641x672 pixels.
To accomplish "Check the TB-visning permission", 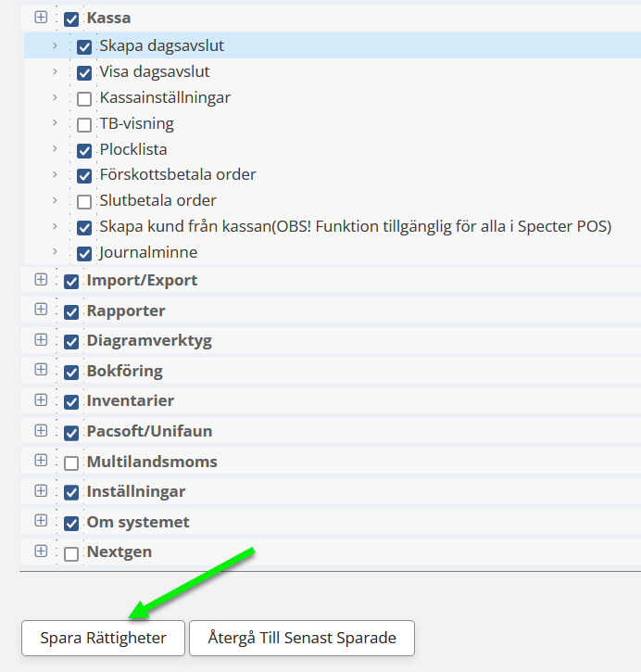I will click(x=84, y=124).
